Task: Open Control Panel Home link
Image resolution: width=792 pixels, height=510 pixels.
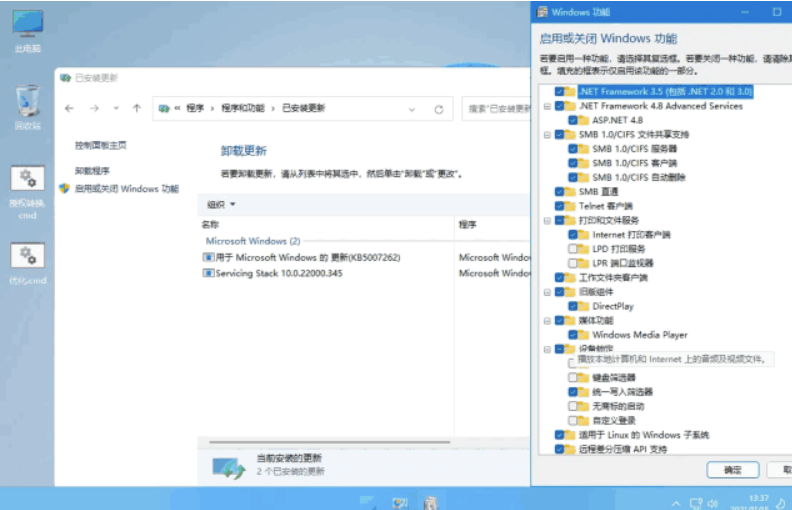Action: coord(101,145)
